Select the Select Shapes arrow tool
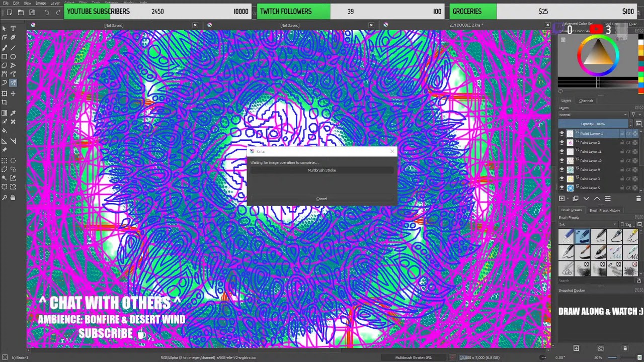Screen dimensions: 644x362 [x=5, y=29]
